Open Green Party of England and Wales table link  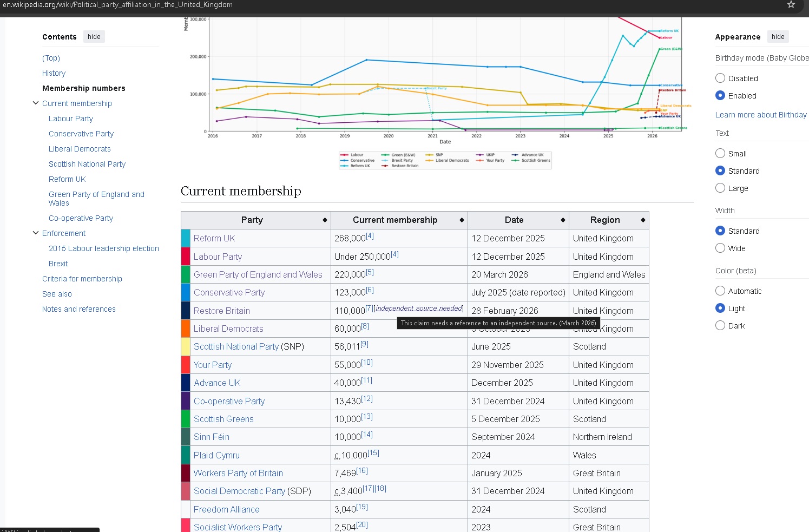pyautogui.click(x=258, y=274)
